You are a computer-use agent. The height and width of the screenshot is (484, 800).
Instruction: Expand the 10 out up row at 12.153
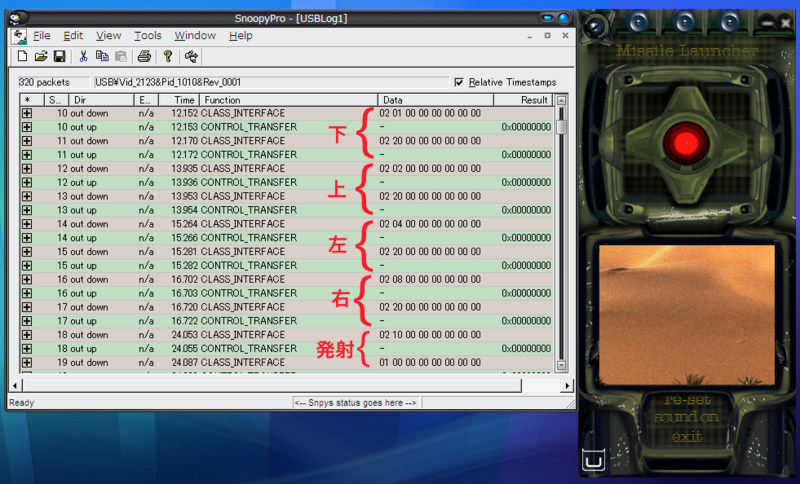pyautogui.click(x=27, y=127)
